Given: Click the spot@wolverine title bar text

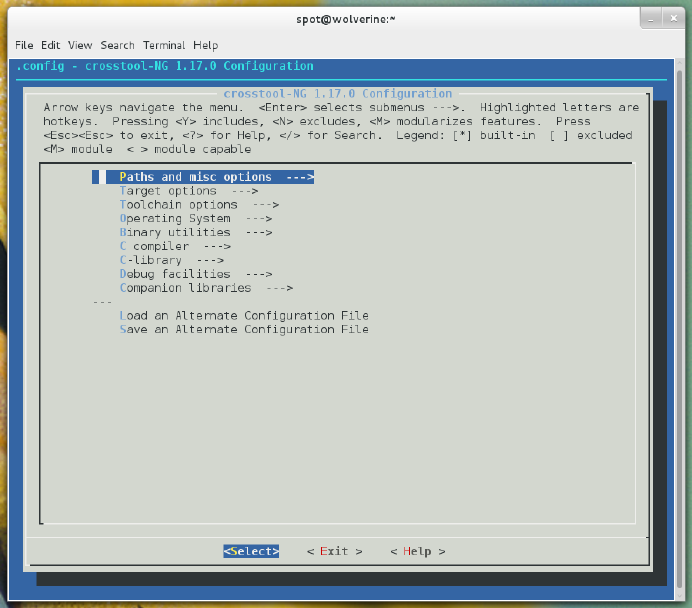Looking at the screenshot, I should click(346, 19).
